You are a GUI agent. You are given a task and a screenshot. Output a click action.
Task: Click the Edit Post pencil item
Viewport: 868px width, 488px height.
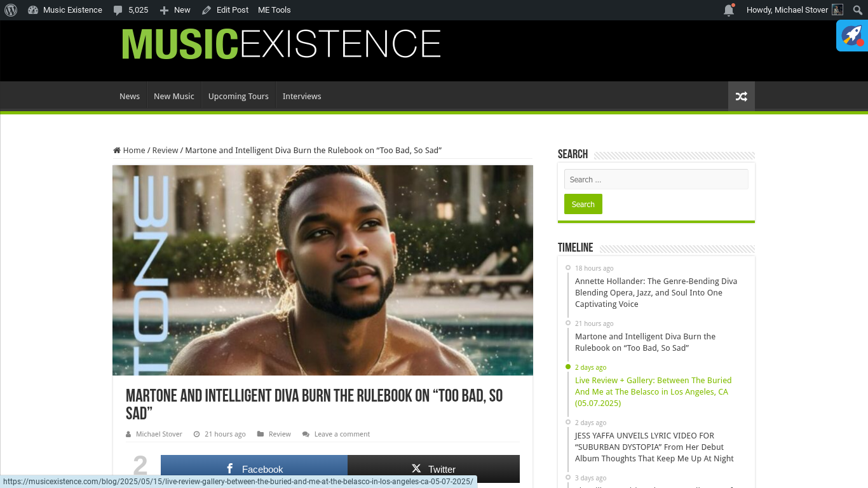[225, 10]
